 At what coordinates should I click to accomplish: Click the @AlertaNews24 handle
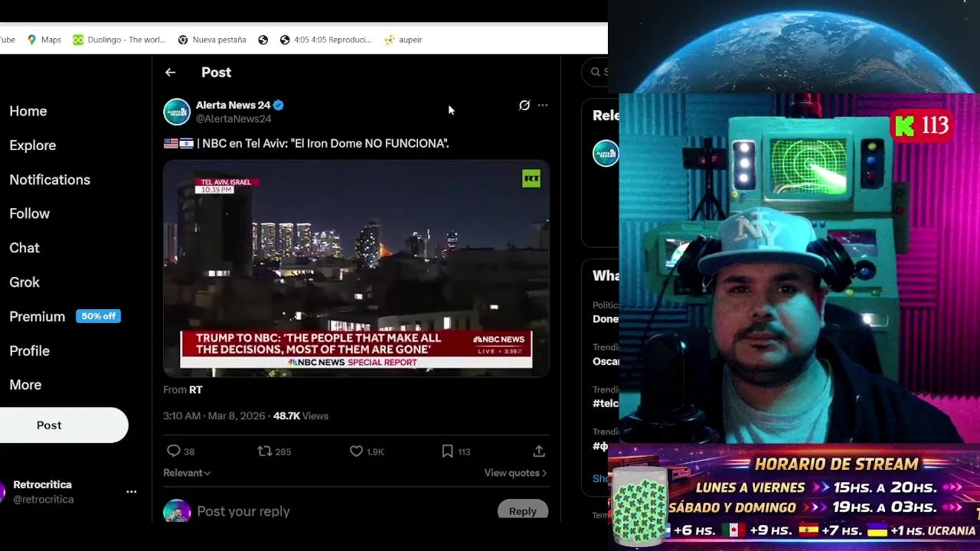coord(234,119)
